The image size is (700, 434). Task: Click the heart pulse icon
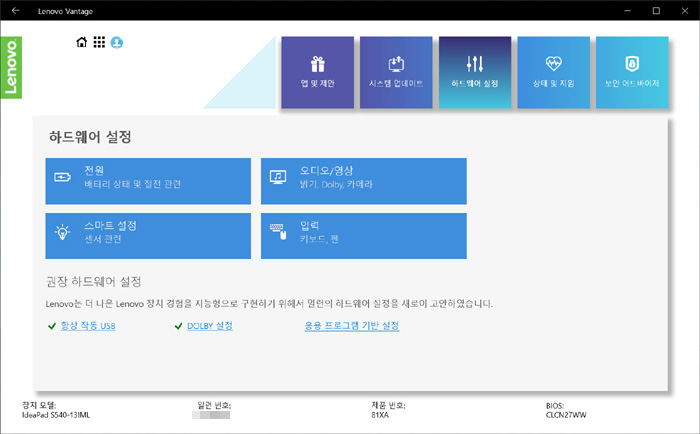point(554,63)
